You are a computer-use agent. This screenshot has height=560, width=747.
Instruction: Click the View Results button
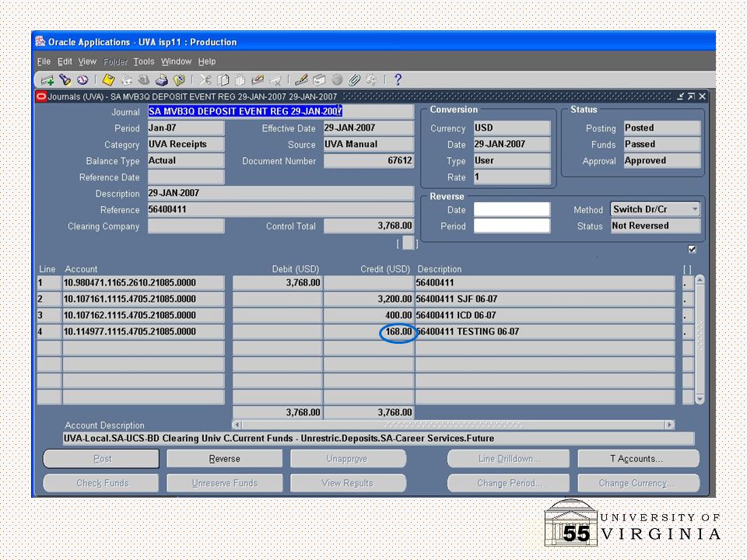pyautogui.click(x=348, y=483)
